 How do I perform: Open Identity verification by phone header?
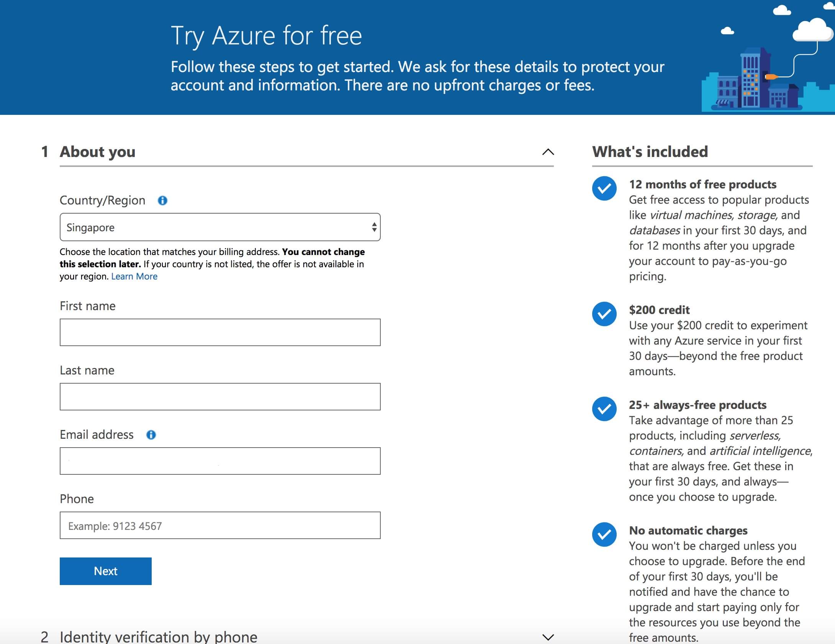159,637
